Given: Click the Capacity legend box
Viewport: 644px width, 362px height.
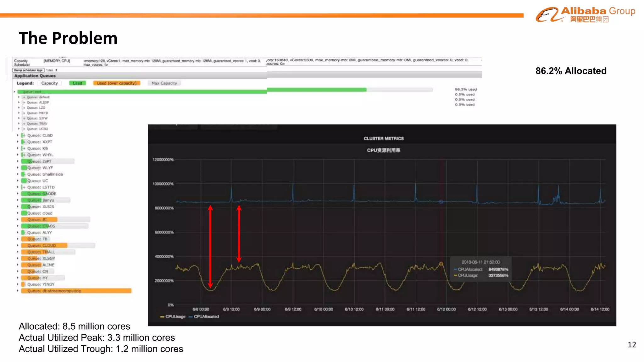Looking at the screenshot, I should click(x=49, y=83).
